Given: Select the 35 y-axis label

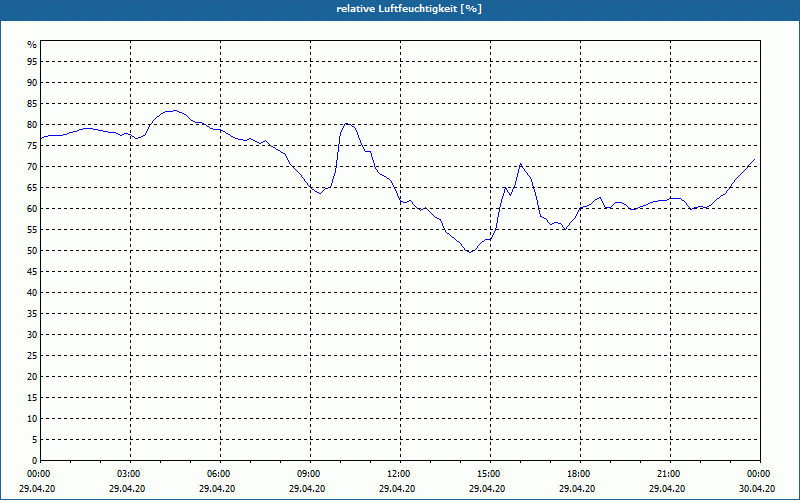Looking at the screenshot, I should coord(32,314).
